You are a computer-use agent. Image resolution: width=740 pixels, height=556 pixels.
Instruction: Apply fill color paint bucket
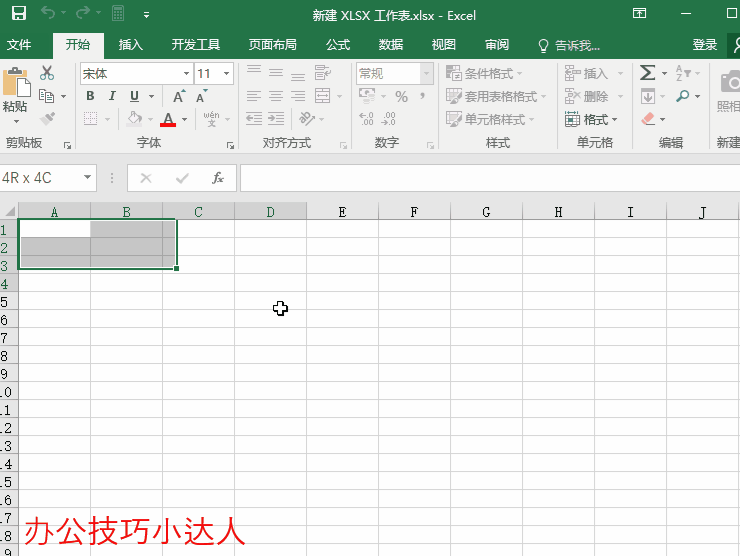pyautogui.click(x=135, y=118)
